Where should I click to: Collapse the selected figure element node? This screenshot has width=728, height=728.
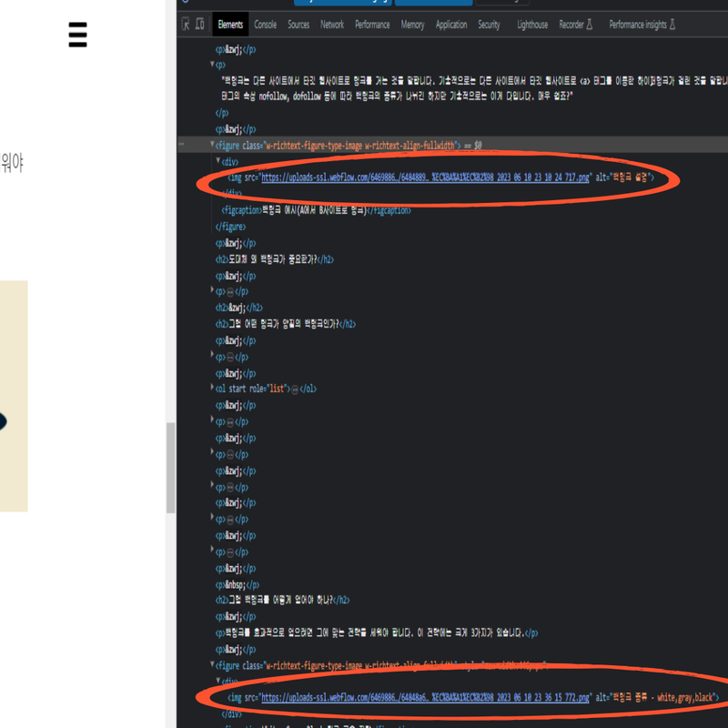click(x=212, y=145)
